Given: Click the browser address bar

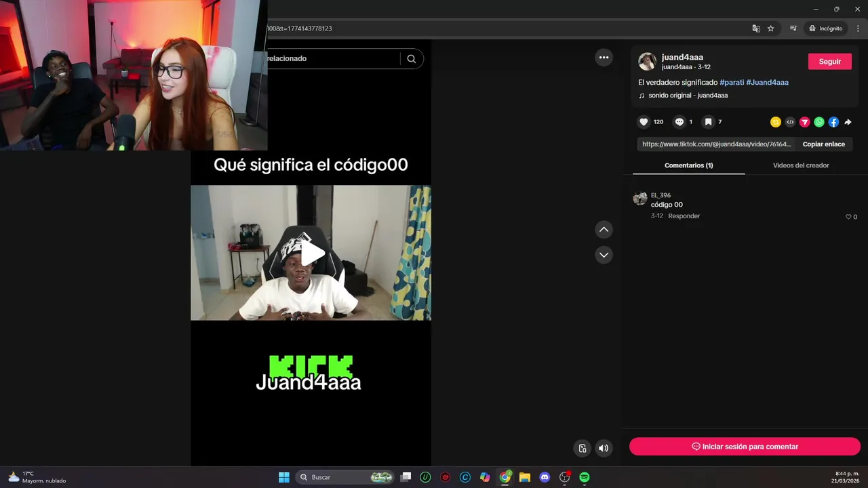Looking at the screenshot, I should coord(505,28).
